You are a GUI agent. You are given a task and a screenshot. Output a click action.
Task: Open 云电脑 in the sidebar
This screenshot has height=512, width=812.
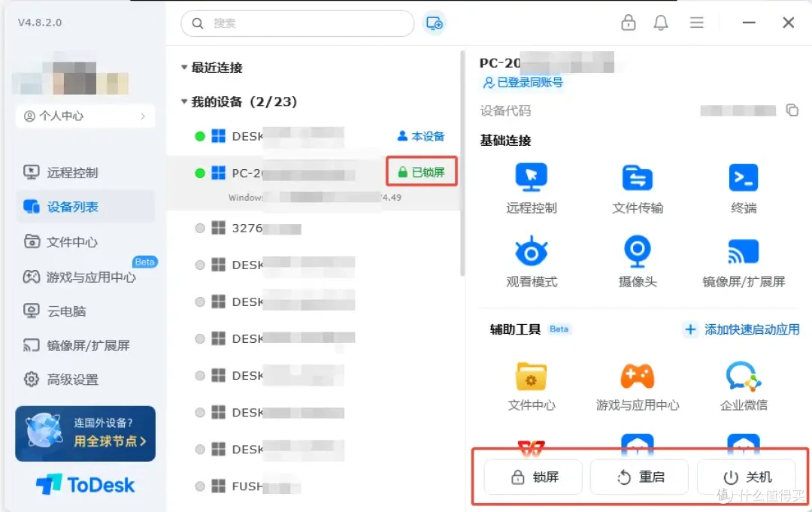click(86, 311)
